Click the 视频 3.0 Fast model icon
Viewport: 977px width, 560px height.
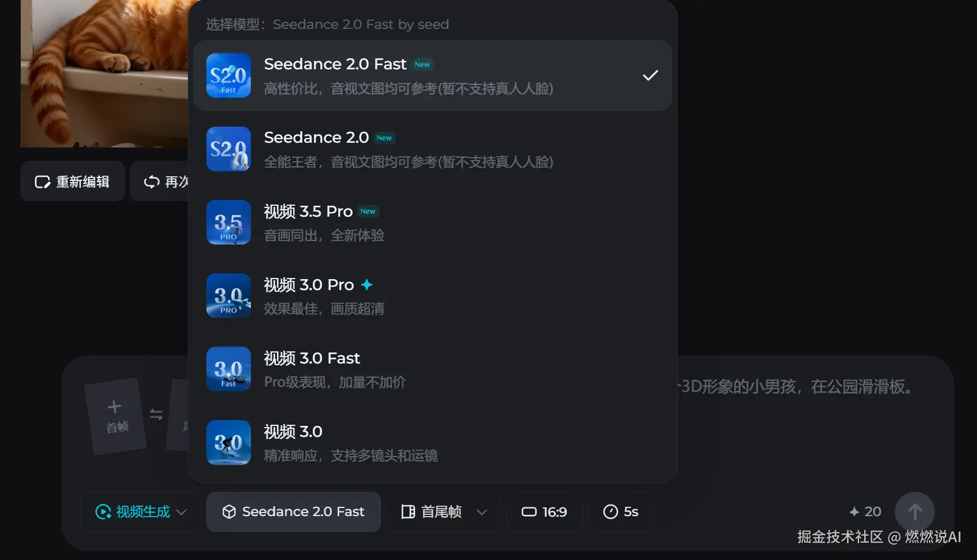(228, 369)
